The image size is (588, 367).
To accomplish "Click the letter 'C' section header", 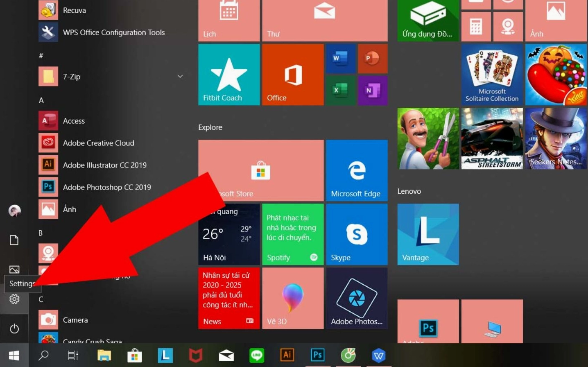I will [41, 299].
